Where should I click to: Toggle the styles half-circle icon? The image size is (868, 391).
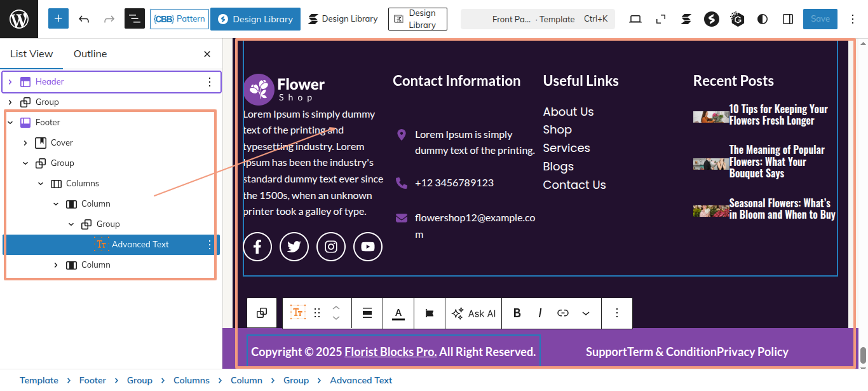coord(763,19)
